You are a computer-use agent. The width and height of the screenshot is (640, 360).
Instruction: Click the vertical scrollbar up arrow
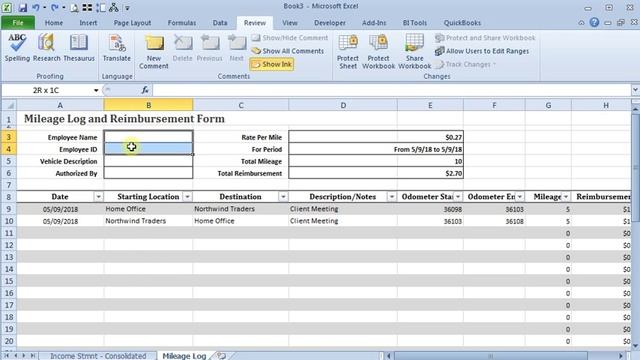636,109
